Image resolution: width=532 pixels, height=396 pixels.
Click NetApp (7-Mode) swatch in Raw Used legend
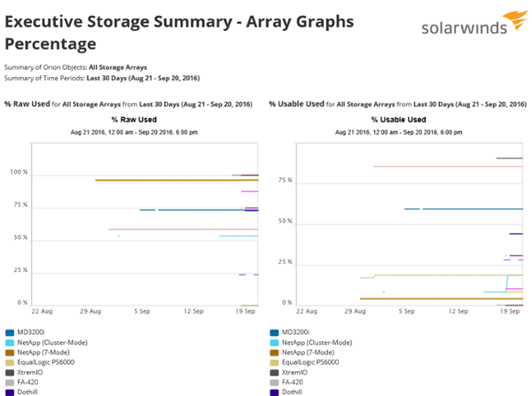(9, 353)
